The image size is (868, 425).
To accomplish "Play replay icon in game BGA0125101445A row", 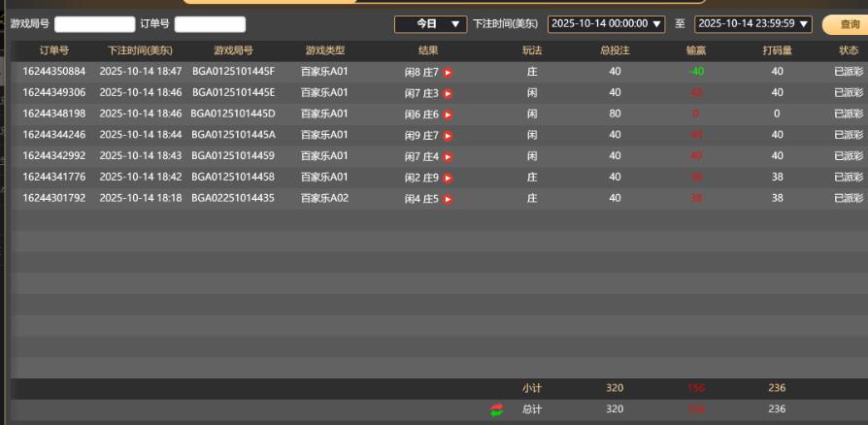I will click(448, 136).
